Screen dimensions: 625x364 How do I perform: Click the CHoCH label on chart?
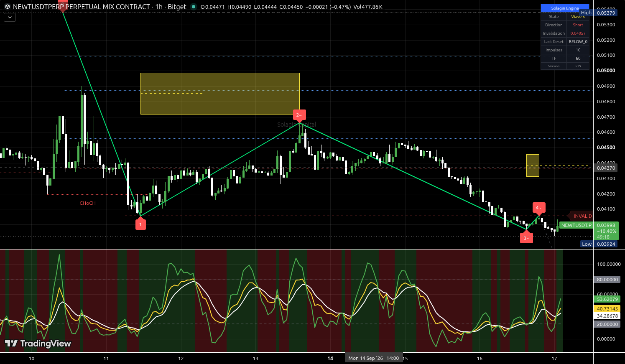(88, 203)
